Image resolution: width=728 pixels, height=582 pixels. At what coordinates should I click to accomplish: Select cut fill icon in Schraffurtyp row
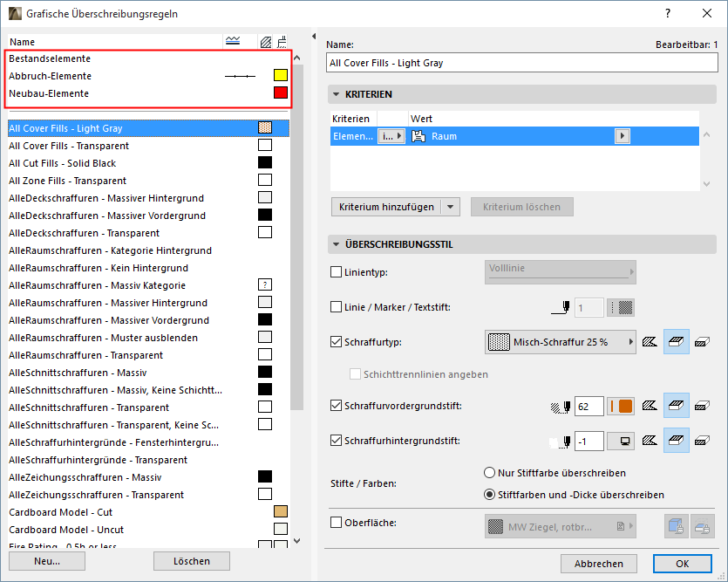click(x=702, y=342)
